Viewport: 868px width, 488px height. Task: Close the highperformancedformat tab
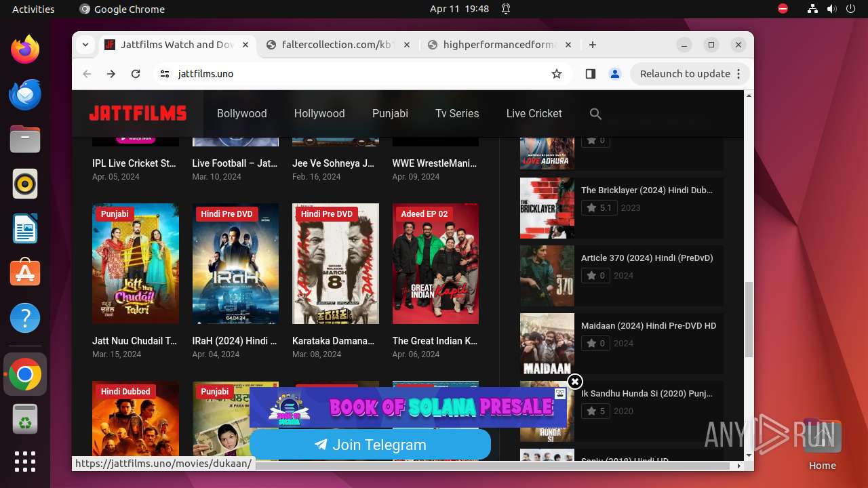pyautogui.click(x=568, y=45)
